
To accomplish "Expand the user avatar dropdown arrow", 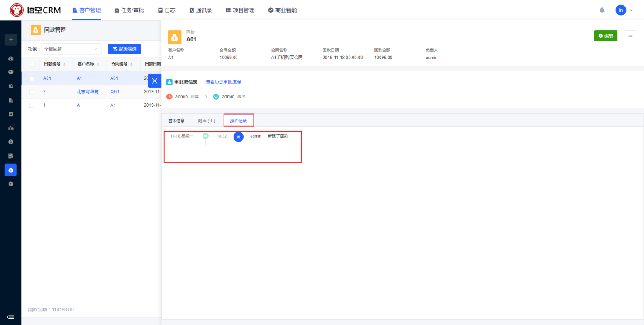I will pos(631,10).
